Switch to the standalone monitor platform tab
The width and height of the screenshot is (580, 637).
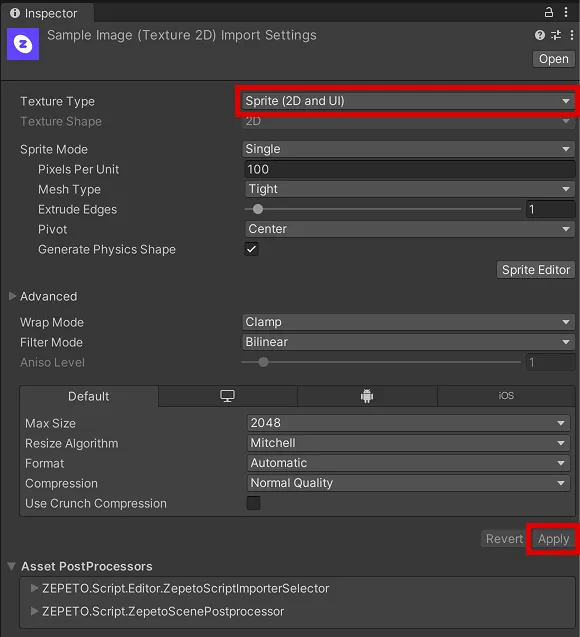click(x=227, y=396)
